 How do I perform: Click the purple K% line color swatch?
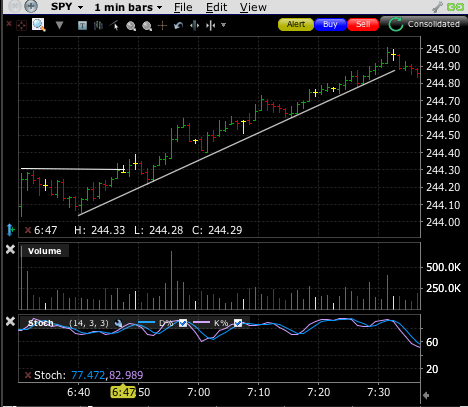click(x=202, y=322)
